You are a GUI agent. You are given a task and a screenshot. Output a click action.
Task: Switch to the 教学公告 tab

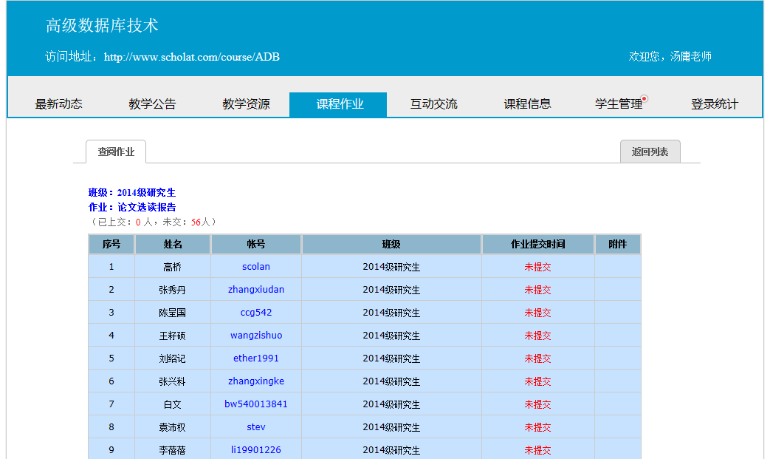click(x=152, y=104)
